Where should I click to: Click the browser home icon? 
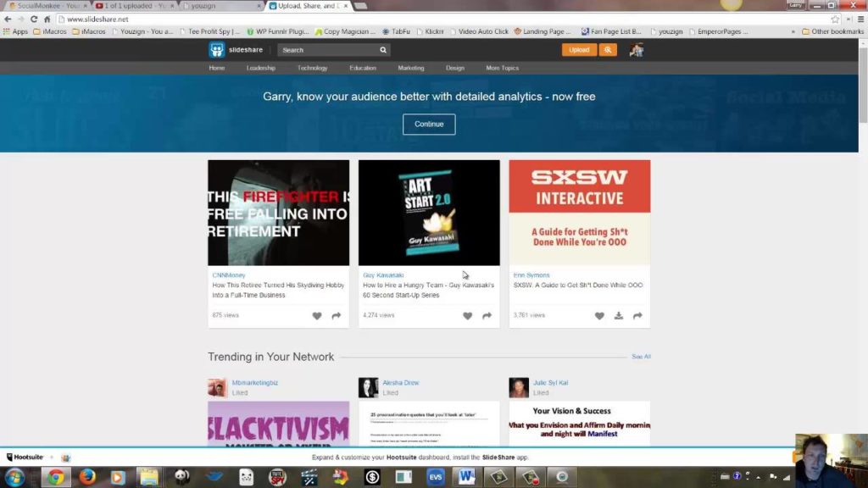[47, 19]
